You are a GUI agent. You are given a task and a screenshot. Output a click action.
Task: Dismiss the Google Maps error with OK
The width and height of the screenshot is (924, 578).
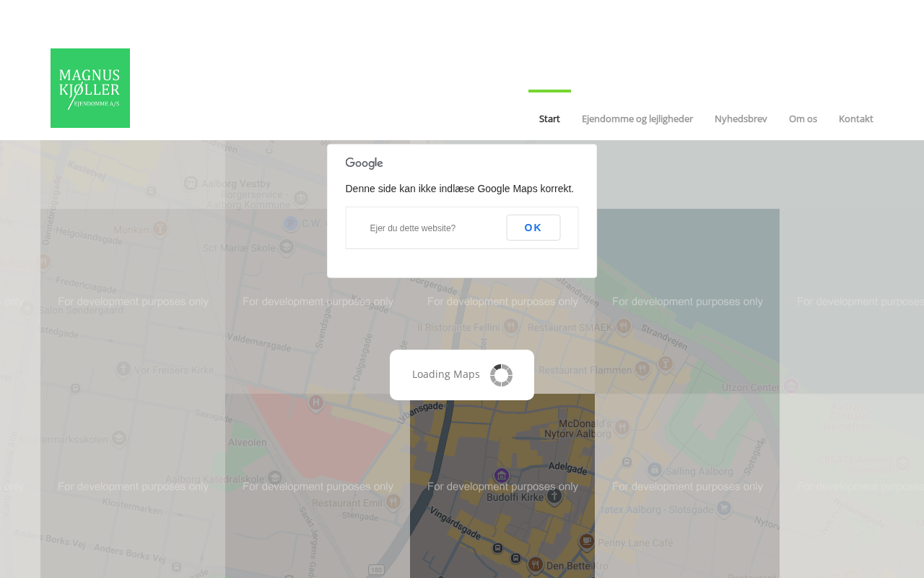pos(533,228)
